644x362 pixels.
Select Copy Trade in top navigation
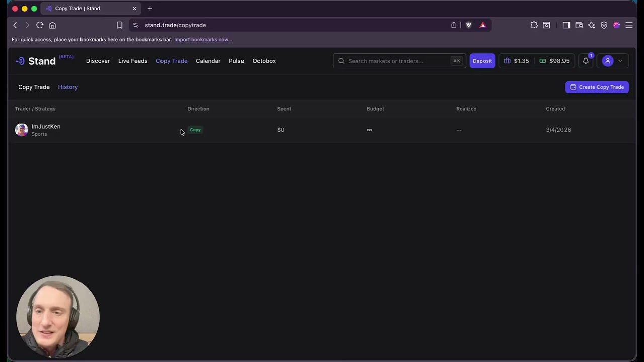[172, 61]
